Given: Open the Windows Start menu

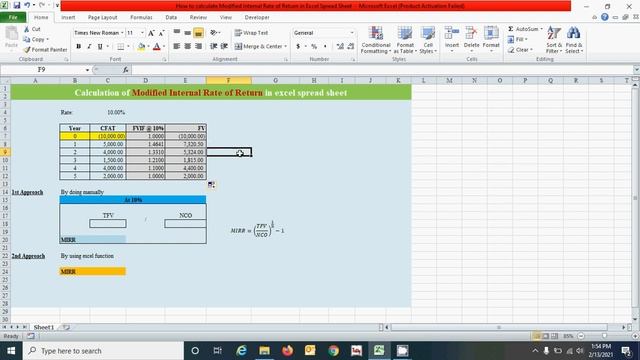Looking at the screenshot, I should [11, 351].
